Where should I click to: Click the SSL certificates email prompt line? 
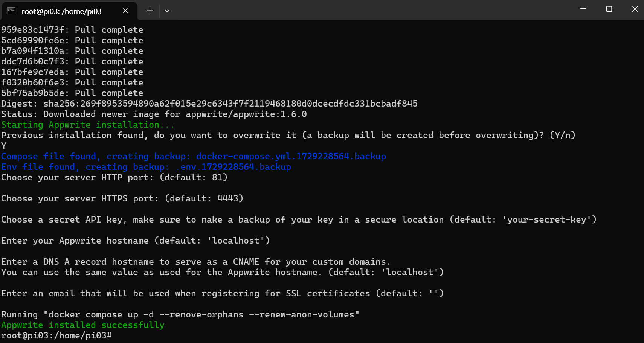coord(223,293)
